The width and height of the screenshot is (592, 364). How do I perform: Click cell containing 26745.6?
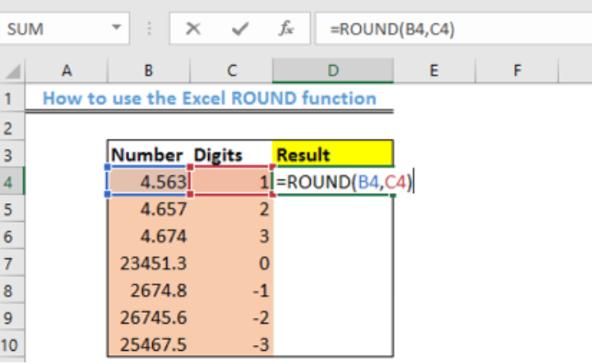[x=149, y=318]
